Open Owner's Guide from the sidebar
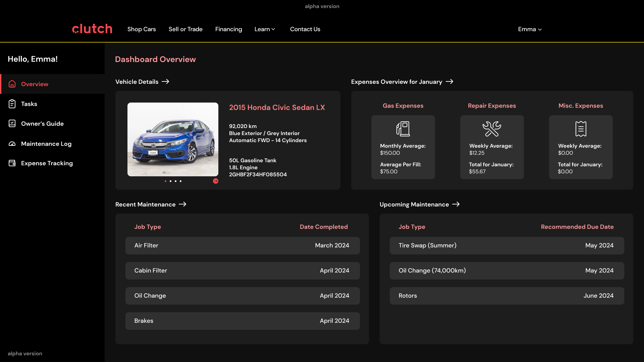Viewport: 644px width, 362px height. tap(52, 123)
